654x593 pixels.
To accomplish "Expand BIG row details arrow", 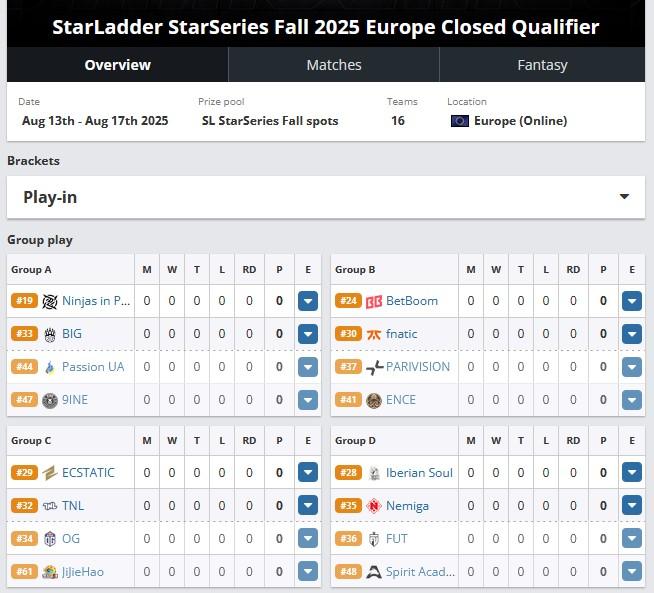I will (308, 334).
